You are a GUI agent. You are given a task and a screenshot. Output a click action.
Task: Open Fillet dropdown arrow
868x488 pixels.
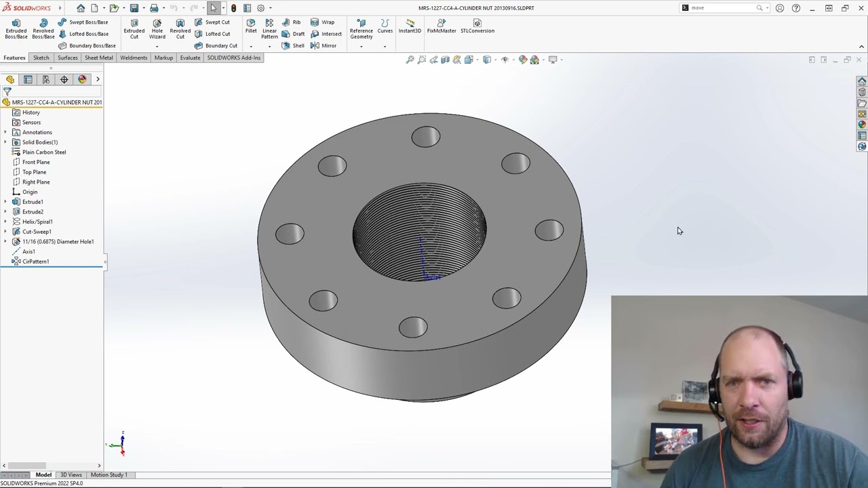[x=251, y=46]
